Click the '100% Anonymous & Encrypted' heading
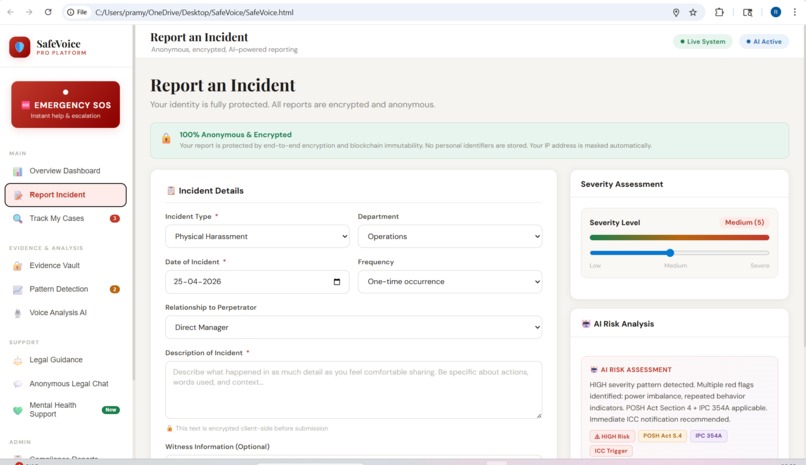The height and width of the screenshot is (465, 806). [235, 135]
